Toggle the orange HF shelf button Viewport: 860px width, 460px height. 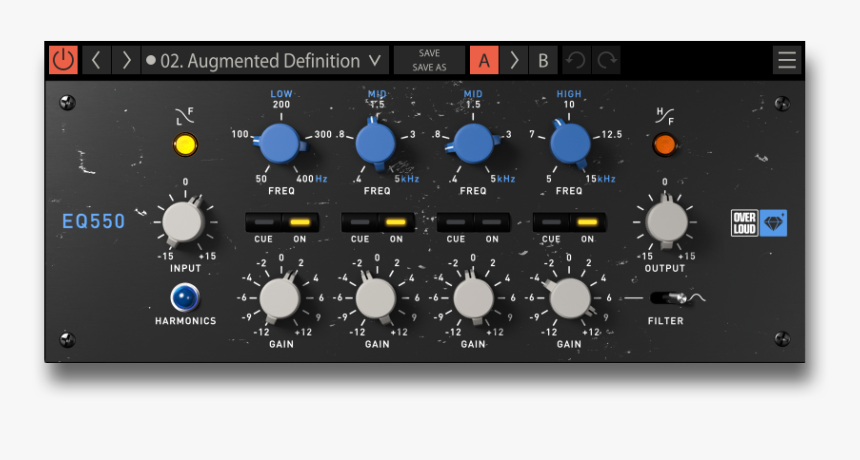coord(665,145)
